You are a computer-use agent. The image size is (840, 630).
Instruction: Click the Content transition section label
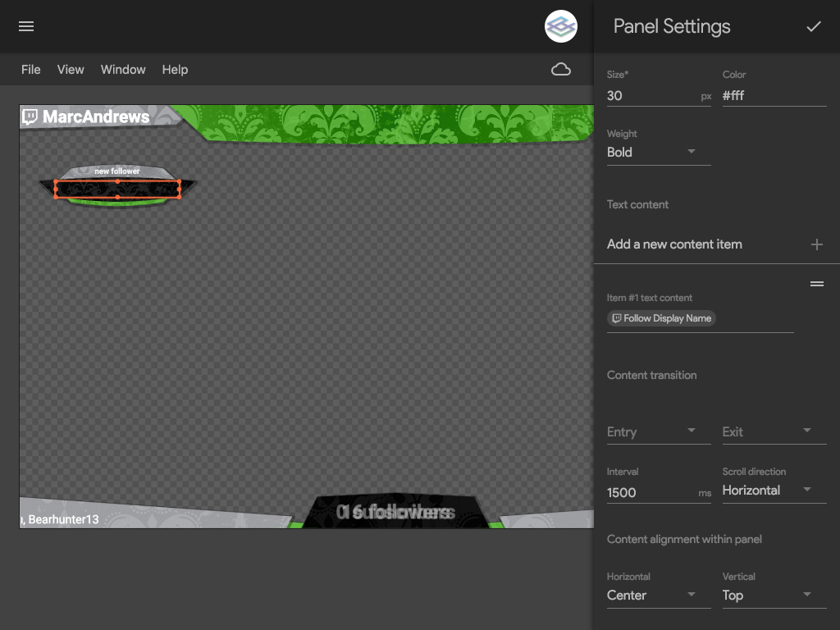click(x=651, y=375)
